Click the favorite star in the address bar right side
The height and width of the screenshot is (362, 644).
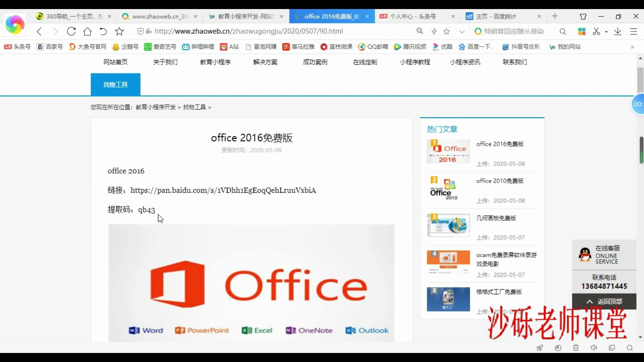[x=446, y=32]
